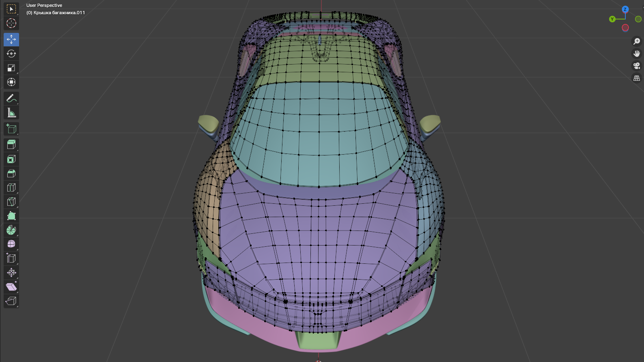Snap view to green Y axis

pyautogui.click(x=612, y=19)
